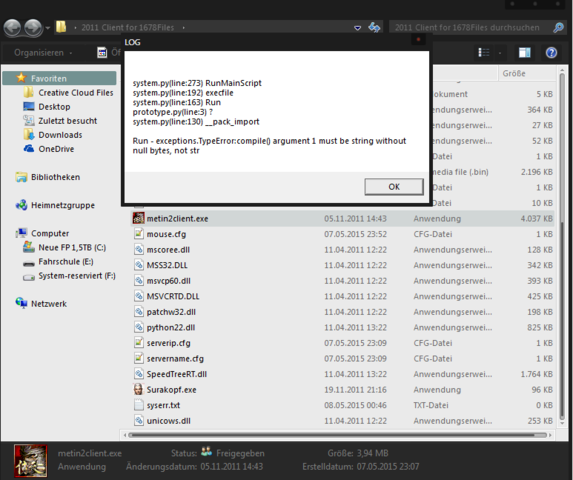Screen dimensions: 573x480
Task: Go back in Explorer navigation
Action: point(12,28)
